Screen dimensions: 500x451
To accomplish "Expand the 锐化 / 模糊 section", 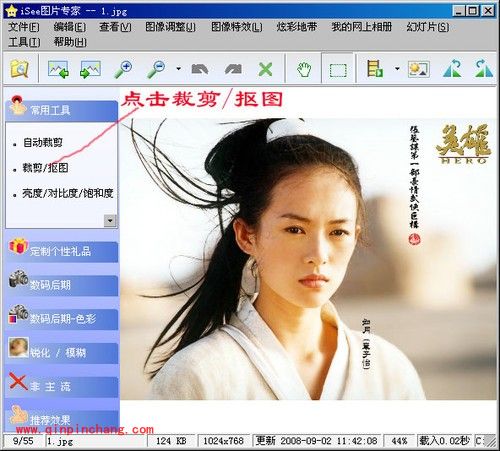I will (x=62, y=353).
